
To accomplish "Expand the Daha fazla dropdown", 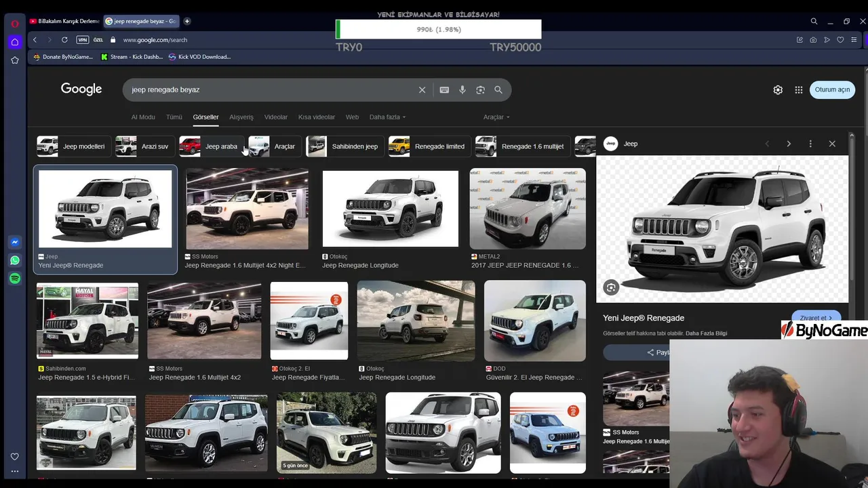I will click(387, 117).
